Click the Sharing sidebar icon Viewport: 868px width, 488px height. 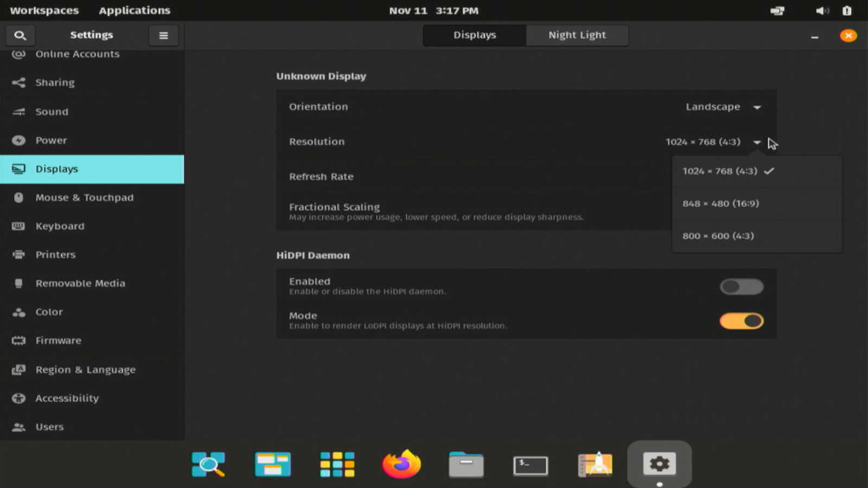click(18, 82)
